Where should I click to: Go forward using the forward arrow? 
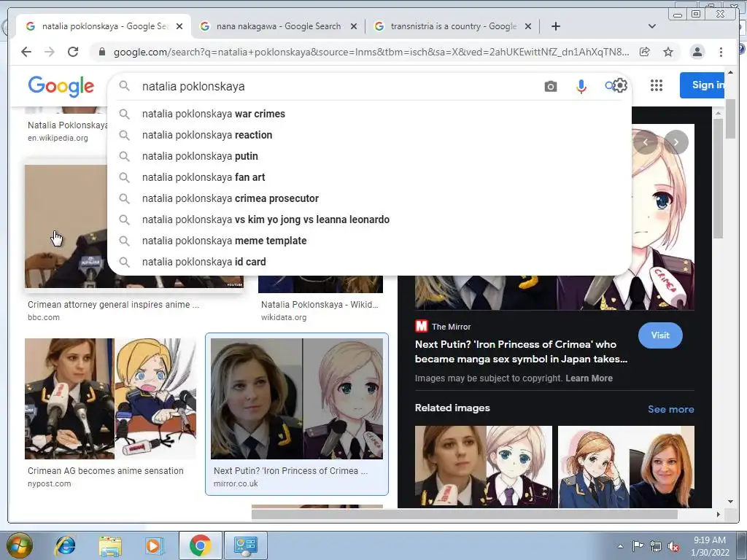click(50, 52)
